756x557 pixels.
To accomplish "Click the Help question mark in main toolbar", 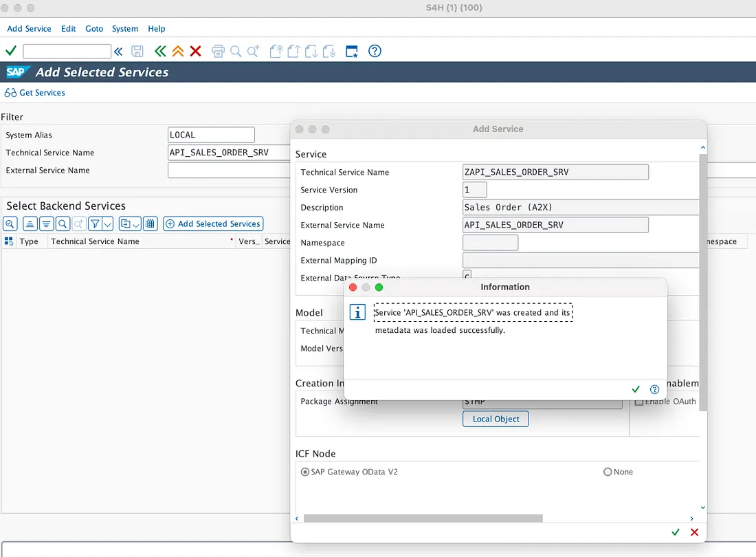I will (375, 51).
